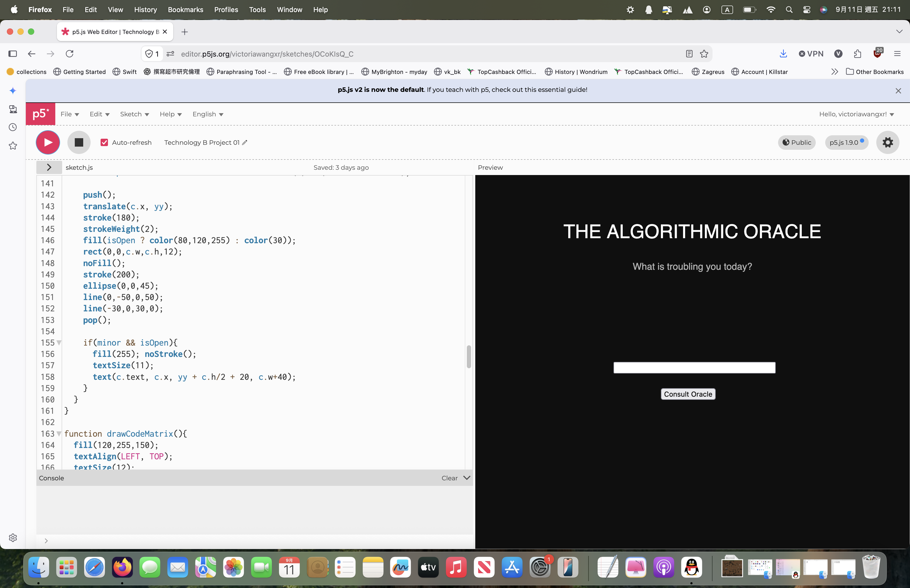The image size is (910, 588).
Task: Open the synced tabs sidebar icon
Action: [x=13, y=109]
